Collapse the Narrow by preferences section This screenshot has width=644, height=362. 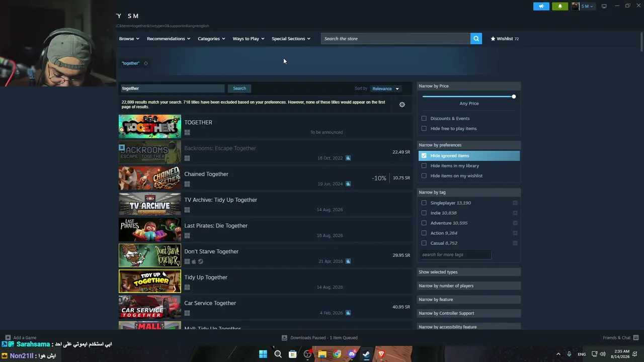[469, 145]
